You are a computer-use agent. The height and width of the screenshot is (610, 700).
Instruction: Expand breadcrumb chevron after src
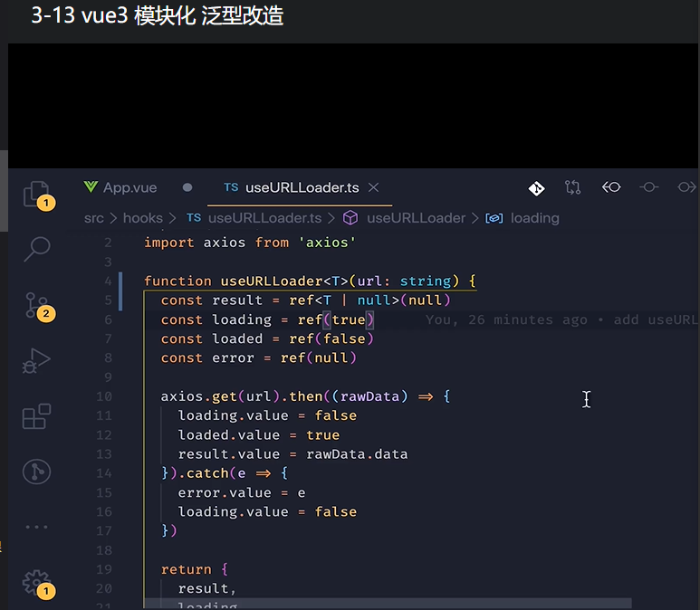(x=113, y=219)
